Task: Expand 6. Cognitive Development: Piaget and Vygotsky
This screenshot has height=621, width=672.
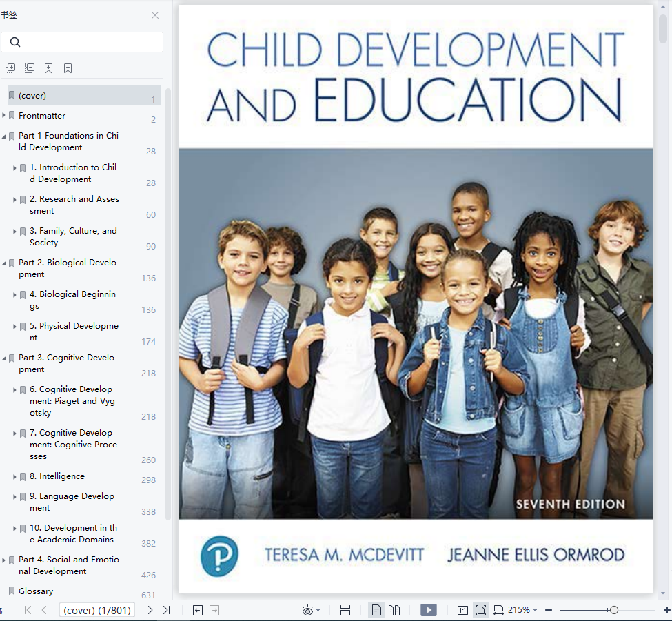Action: [14, 390]
